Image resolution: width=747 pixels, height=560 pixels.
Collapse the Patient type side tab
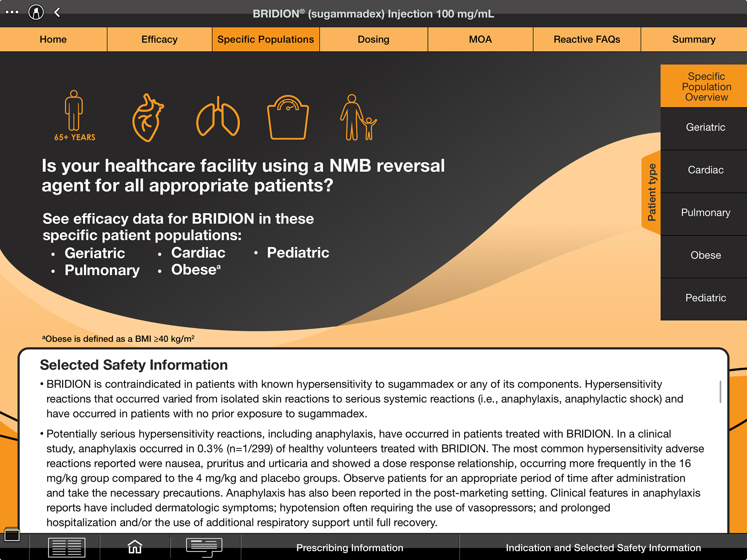[651, 193]
